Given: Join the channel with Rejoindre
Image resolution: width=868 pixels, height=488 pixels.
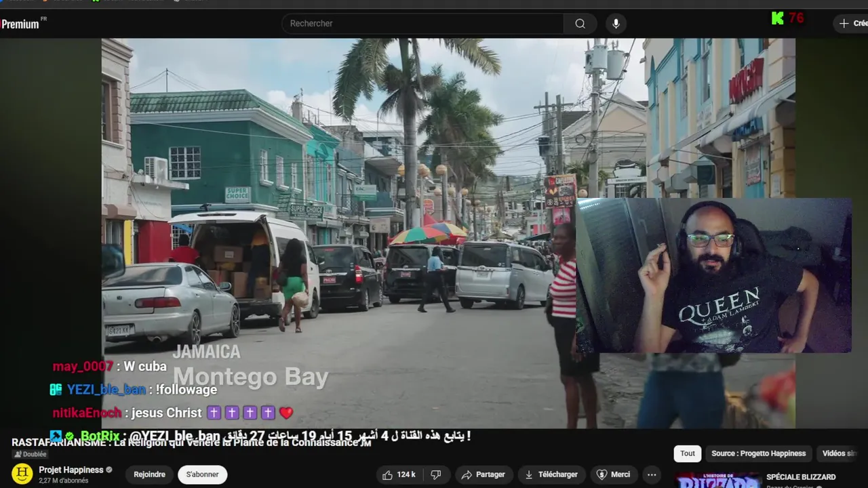Looking at the screenshot, I should (x=149, y=474).
